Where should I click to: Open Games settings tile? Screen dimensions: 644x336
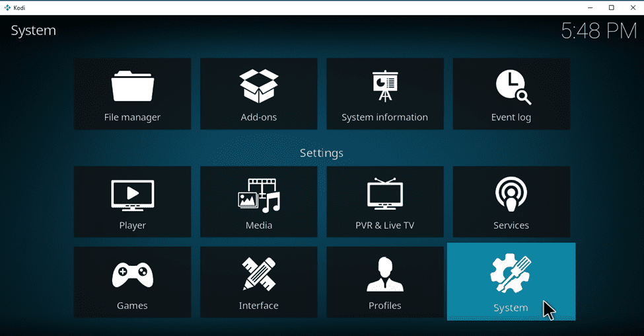[132, 282]
